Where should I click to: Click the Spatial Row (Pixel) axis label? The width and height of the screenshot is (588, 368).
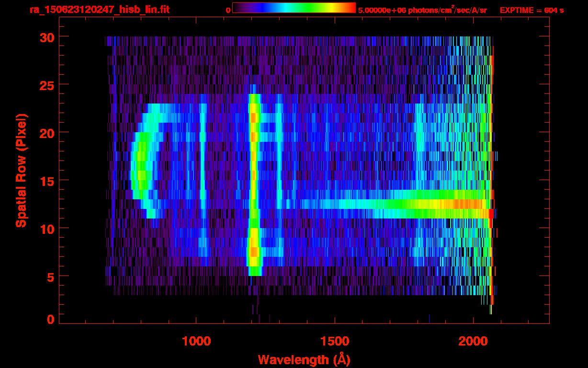pos(21,170)
